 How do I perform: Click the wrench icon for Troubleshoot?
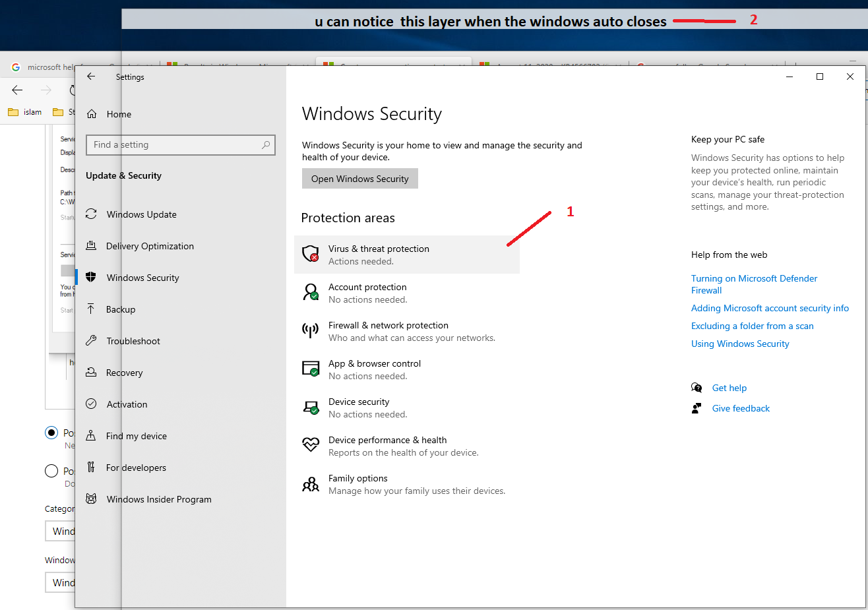click(x=91, y=341)
